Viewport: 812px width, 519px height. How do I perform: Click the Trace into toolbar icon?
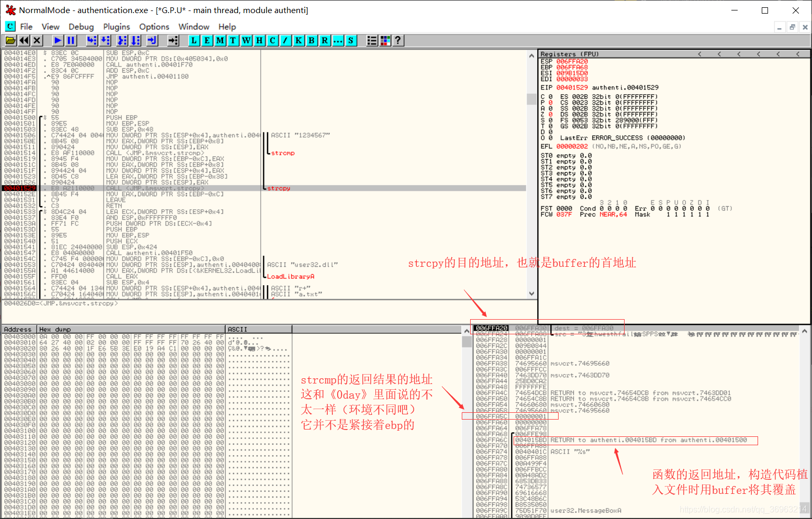point(123,40)
